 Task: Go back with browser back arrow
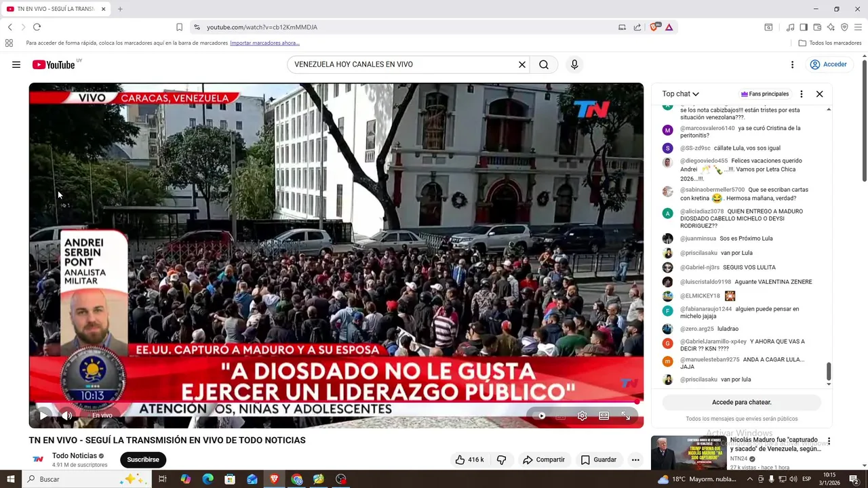click(x=10, y=27)
